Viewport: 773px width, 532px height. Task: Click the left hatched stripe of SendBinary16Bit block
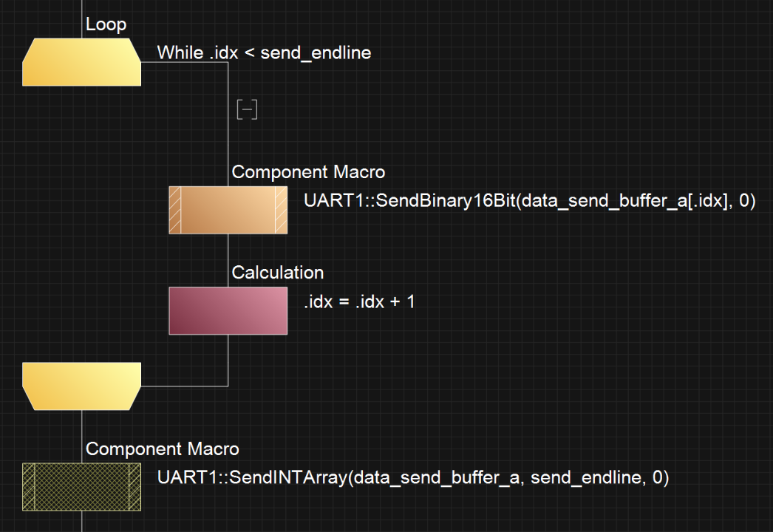(x=175, y=210)
